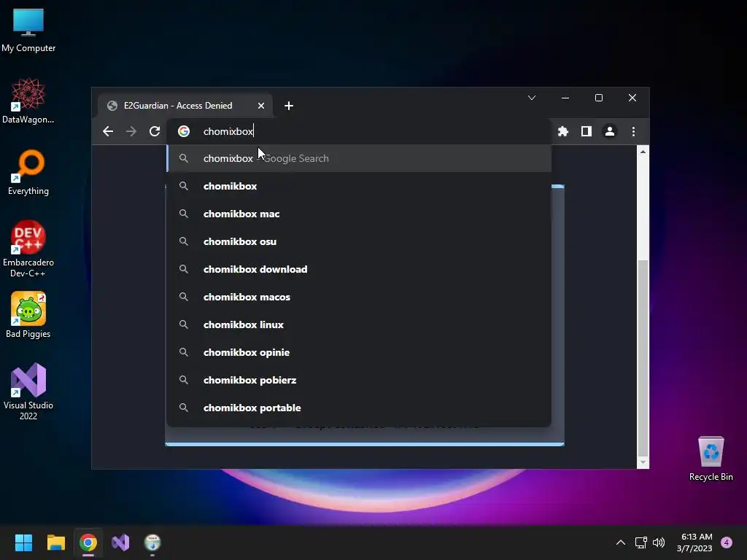The width and height of the screenshot is (747, 560).
Task: Select the Visual Studio 2022 desktop shortcut
Action: coord(28,392)
